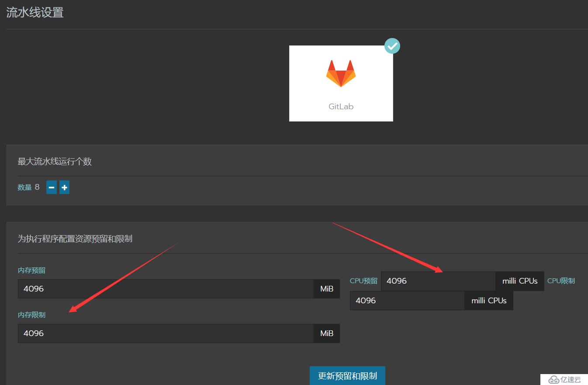
Task: Click the 内存预留 label
Action: coord(31,271)
